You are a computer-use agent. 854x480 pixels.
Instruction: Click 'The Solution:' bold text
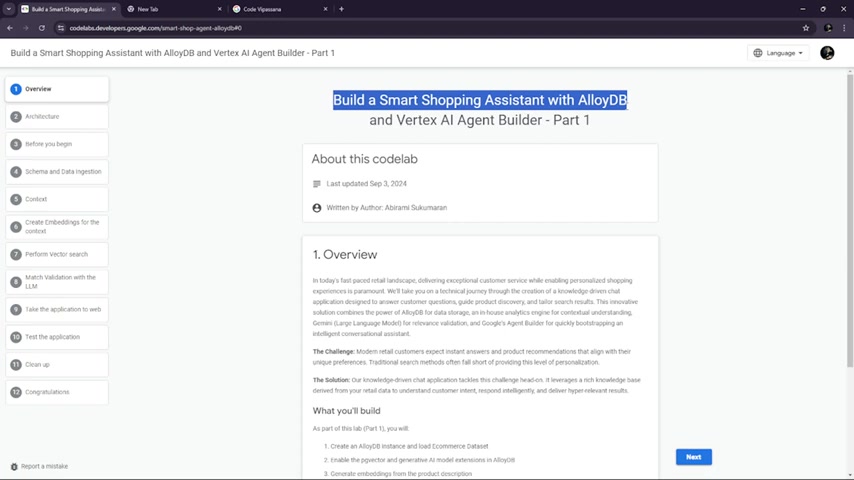(x=331, y=380)
